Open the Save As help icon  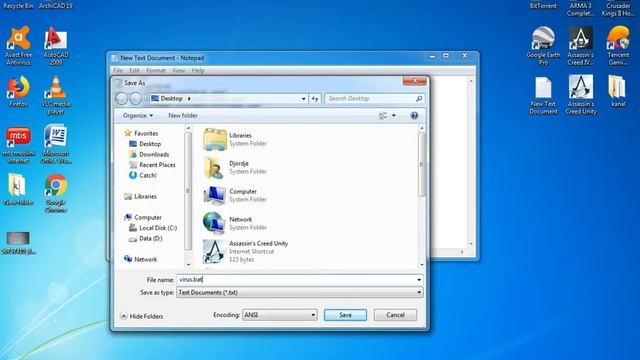click(x=414, y=116)
